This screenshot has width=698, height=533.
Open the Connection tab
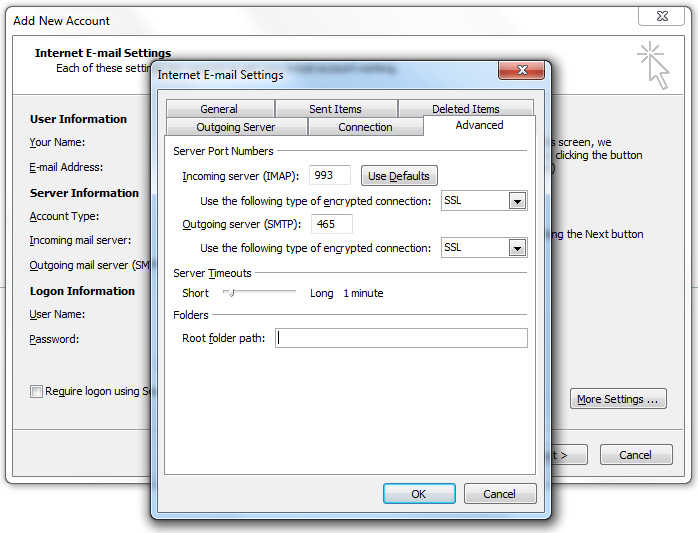[x=365, y=127]
